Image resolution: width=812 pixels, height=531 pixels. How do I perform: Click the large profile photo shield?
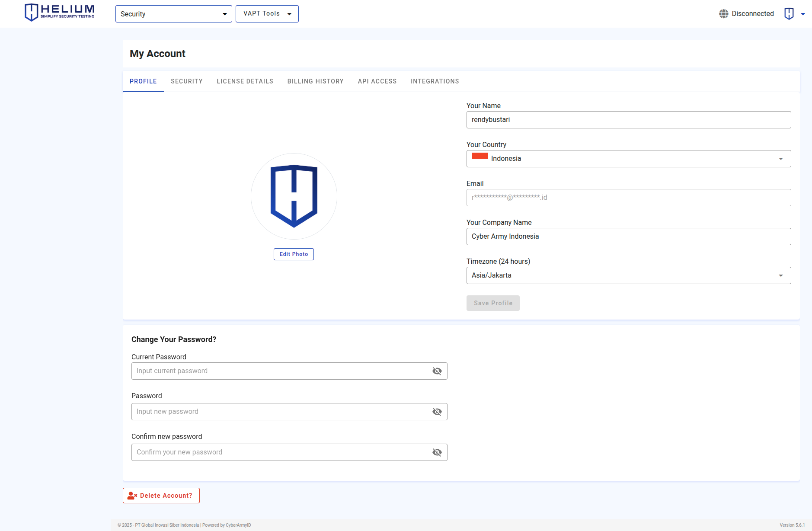pos(294,196)
